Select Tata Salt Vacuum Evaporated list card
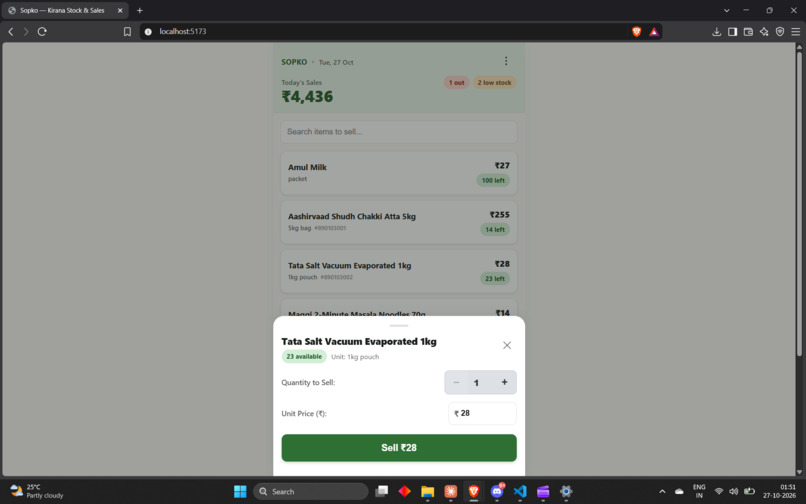Viewport: 806px width, 504px height. coord(399,271)
